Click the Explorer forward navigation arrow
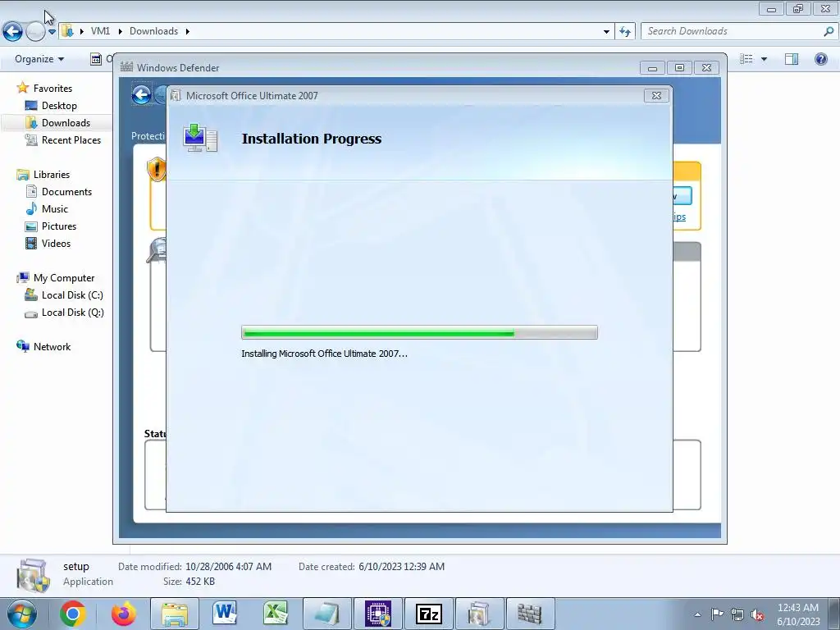This screenshot has width=840, height=630. tap(35, 32)
